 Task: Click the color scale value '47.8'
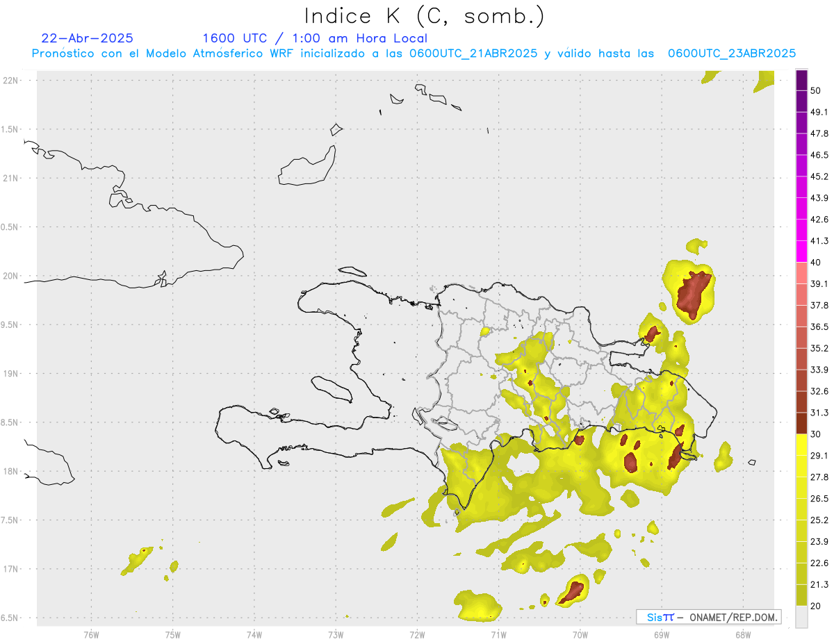[819, 133]
